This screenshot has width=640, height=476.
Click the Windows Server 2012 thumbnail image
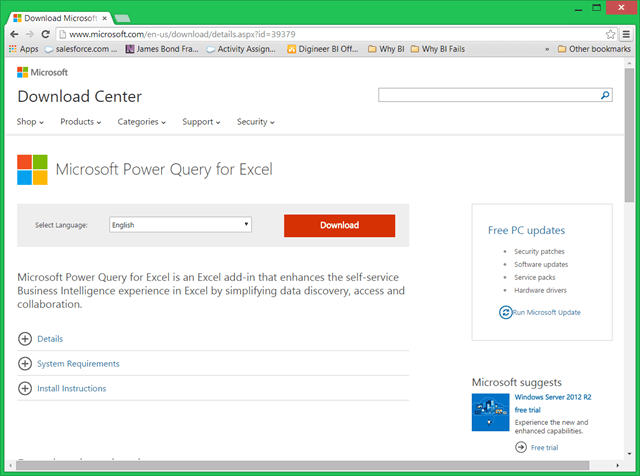pyautogui.click(x=490, y=411)
